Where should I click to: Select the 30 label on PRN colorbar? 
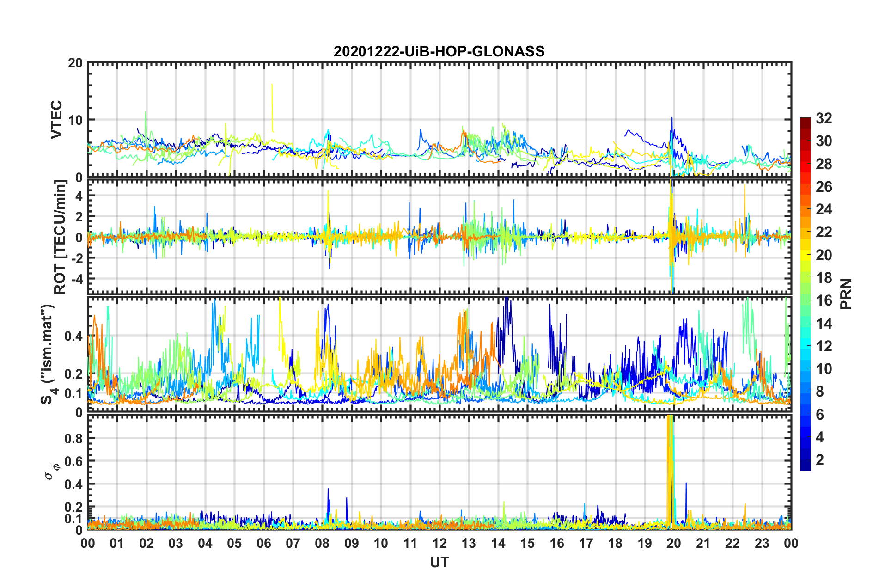pyautogui.click(x=824, y=141)
